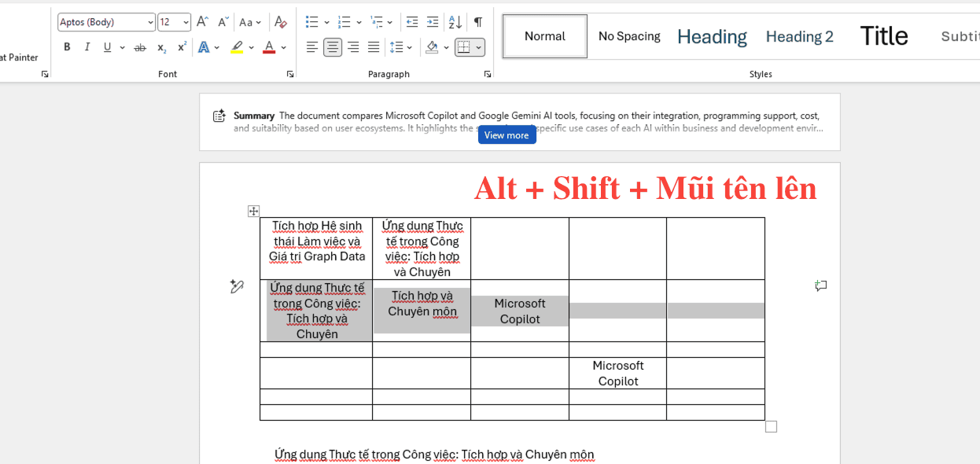Image resolution: width=980 pixels, height=464 pixels.
Task: Sort text A to Z icon
Action: (455, 22)
